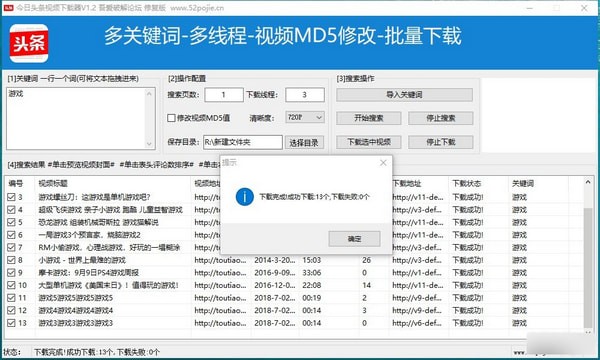Click the results list vertical scrollbar
The image size is (600, 360).
[588, 268]
